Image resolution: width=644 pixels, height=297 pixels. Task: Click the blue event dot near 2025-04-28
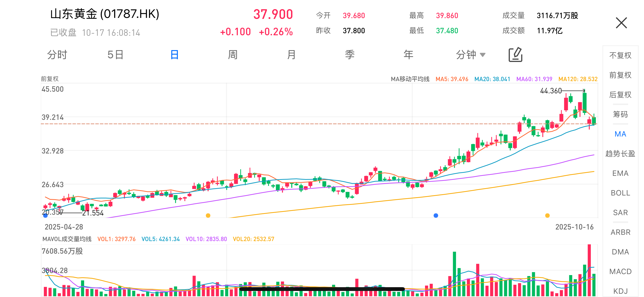tap(45, 215)
